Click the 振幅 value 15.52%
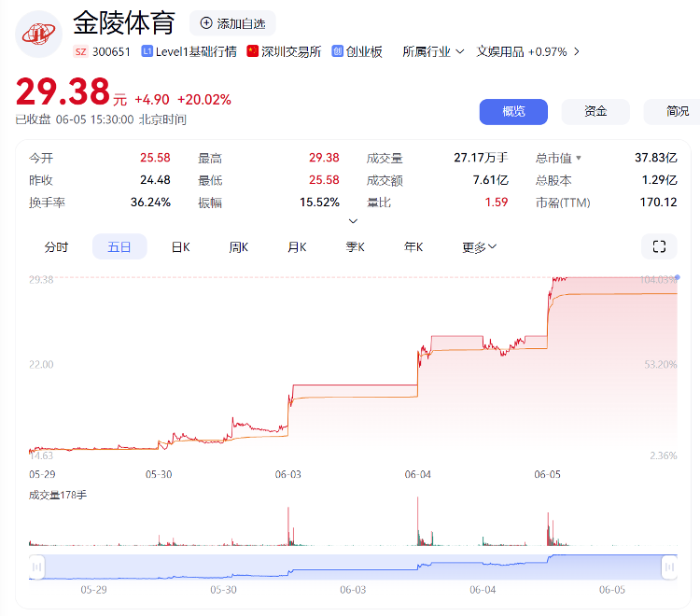Screen dimensions: 700x616 tap(319, 203)
